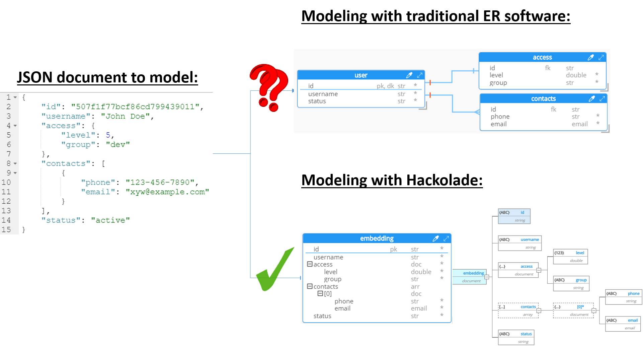This screenshot has height=346, width=644.
Task: Click the phone row in embedding entity
Action: coord(377,301)
